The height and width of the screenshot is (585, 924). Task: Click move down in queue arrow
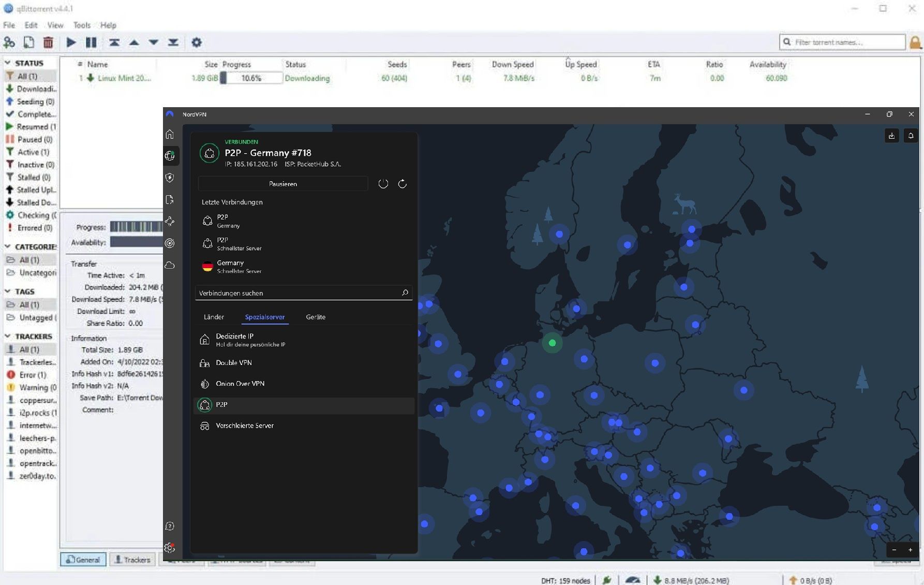[154, 42]
